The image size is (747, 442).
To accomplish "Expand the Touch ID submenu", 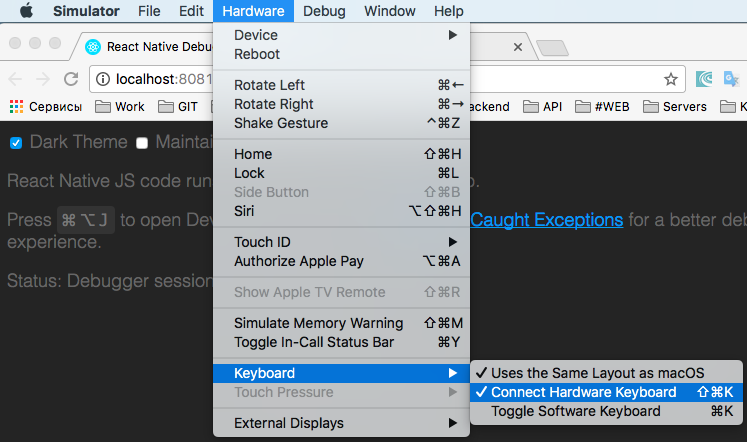I will (x=341, y=242).
